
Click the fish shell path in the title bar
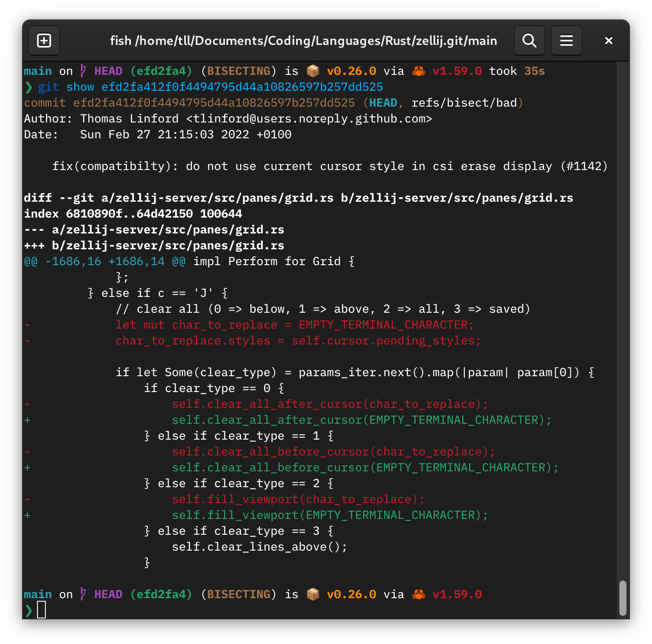point(303,41)
